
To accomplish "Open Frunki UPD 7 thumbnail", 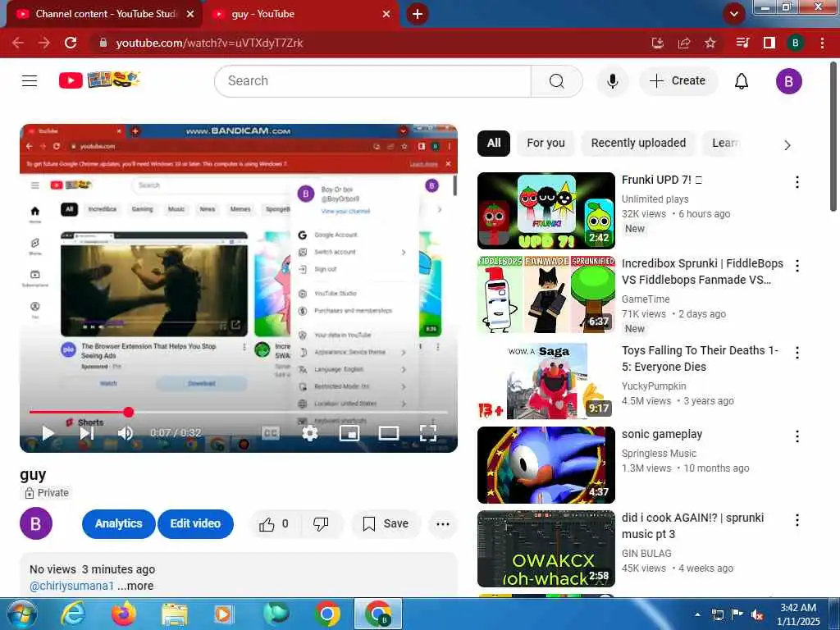I will (546, 211).
